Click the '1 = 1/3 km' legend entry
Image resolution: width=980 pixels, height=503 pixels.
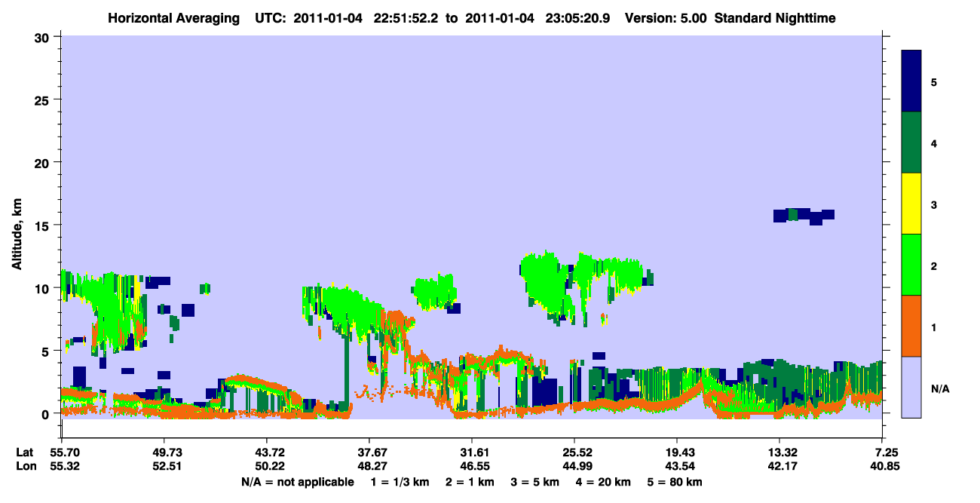click(x=400, y=482)
